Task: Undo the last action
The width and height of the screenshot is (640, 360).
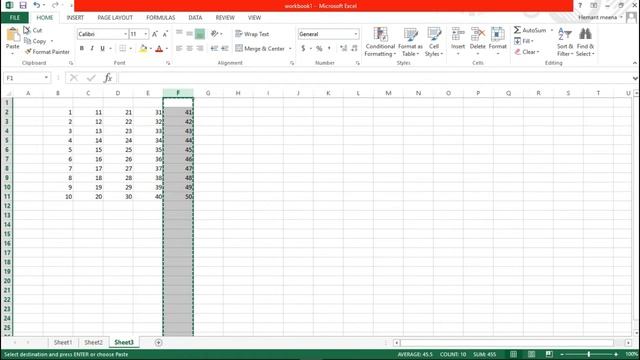Action: coord(37,5)
